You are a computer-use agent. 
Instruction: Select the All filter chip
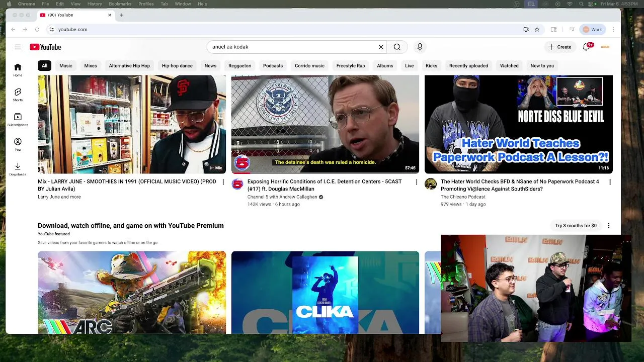pyautogui.click(x=44, y=66)
